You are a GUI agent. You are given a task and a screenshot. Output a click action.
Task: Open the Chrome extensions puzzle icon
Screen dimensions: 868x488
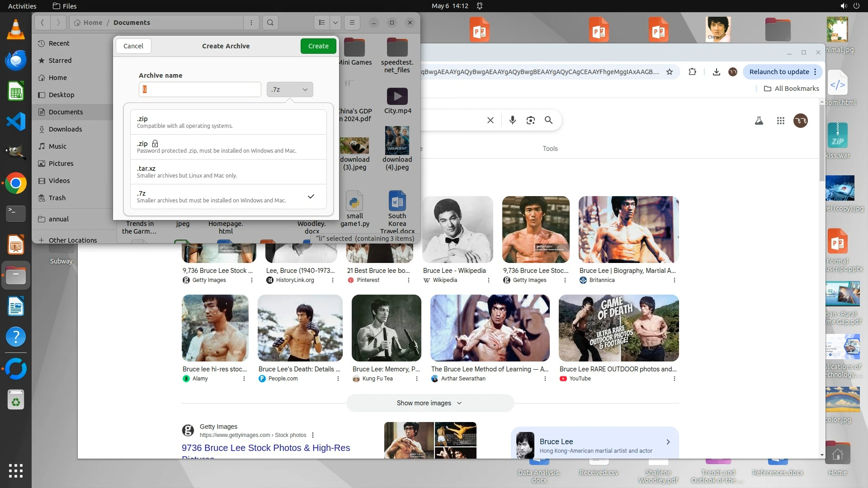[692, 72]
